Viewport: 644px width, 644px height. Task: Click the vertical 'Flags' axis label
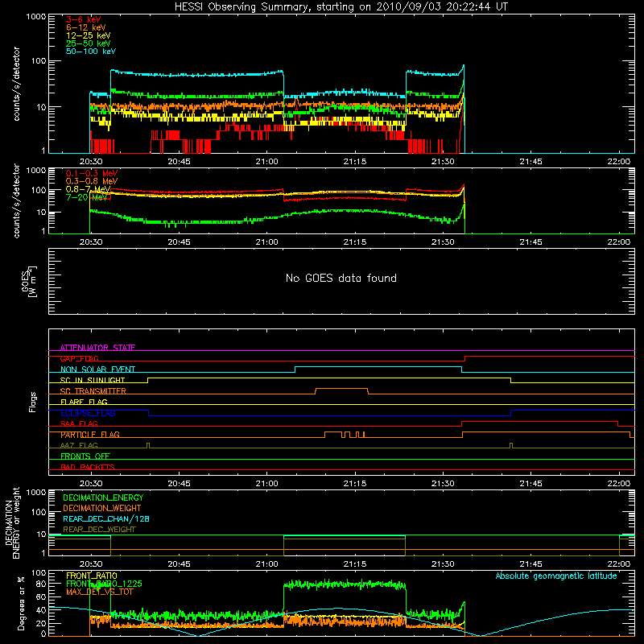pos(33,402)
